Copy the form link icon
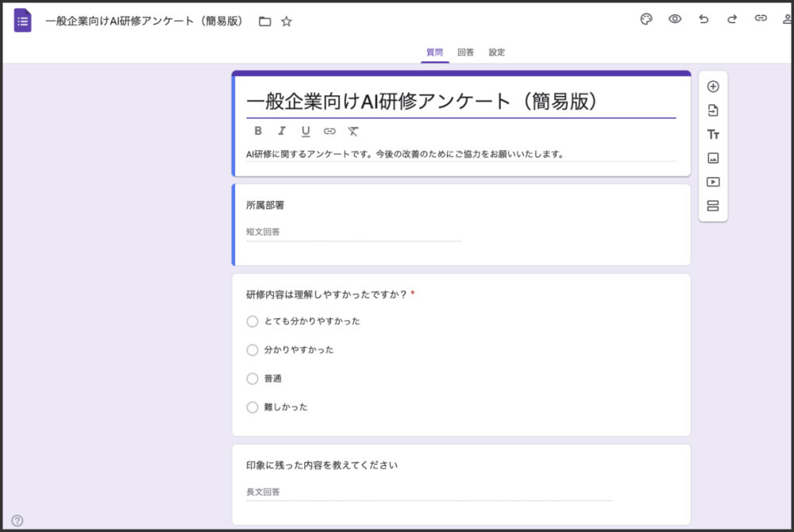 click(761, 18)
